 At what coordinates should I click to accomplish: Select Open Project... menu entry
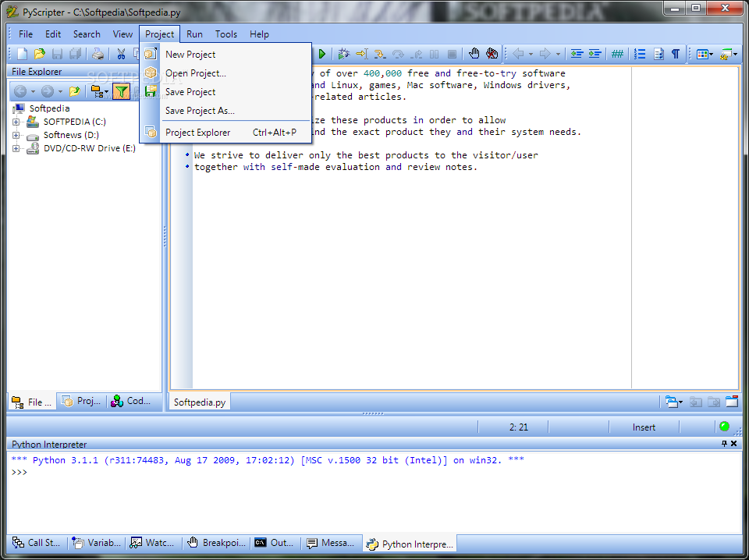(226, 73)
